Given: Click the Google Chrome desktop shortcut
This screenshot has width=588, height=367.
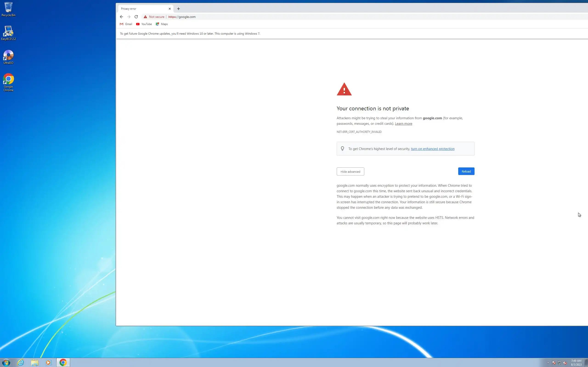Looking at the screenshot, I should pyautogui.click(x=8, y=82).
